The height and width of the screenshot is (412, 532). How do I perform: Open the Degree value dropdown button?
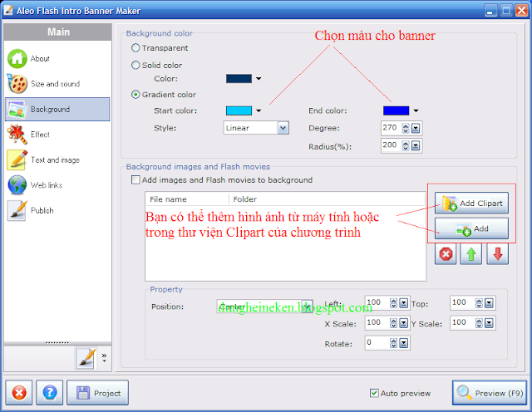point(416,128)
